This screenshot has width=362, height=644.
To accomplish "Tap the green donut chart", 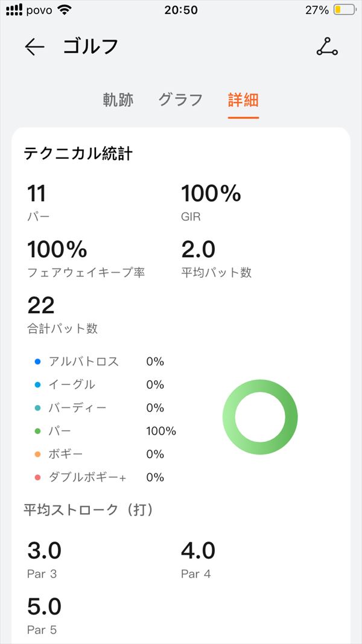I will click(260, 417).
